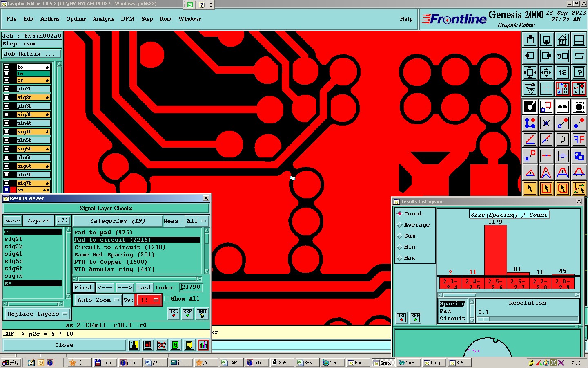The height and width of the screenshot is (368, 588).
Task: Go to the next result with ---> button
Action: (125, 287)
